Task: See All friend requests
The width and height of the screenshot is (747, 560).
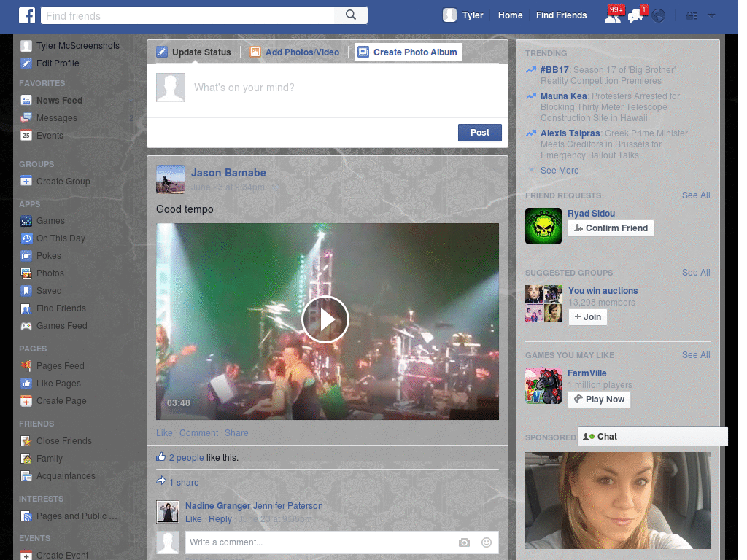Action: tap(695, 195)
